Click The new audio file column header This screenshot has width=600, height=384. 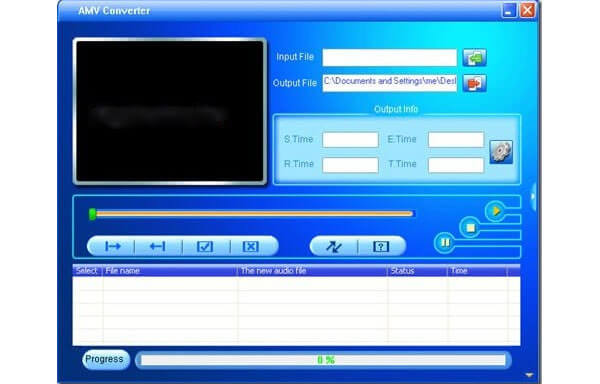coord(313,271)
